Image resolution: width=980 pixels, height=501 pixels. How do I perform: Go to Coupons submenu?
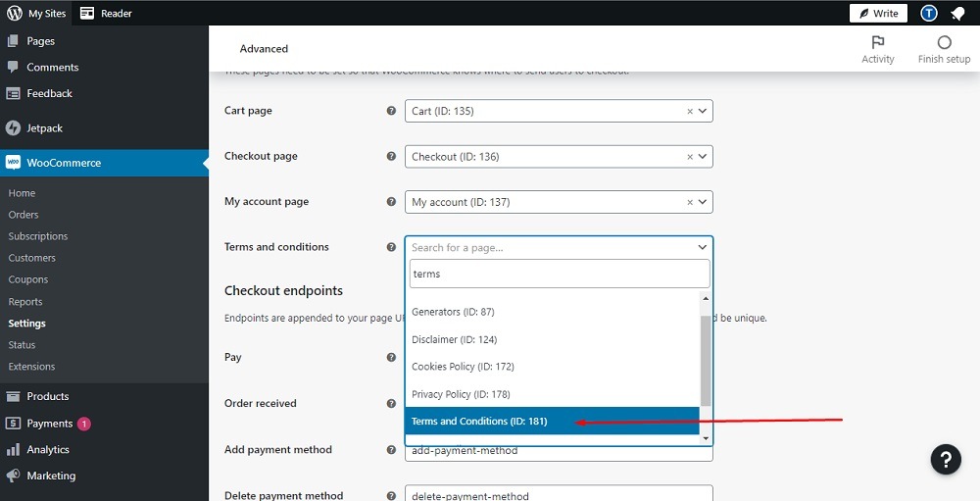click(x=28, y=279)
